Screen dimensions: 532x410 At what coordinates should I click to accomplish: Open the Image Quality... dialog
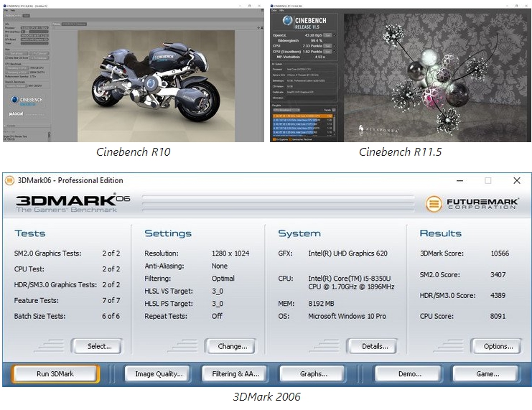[159, 373]
